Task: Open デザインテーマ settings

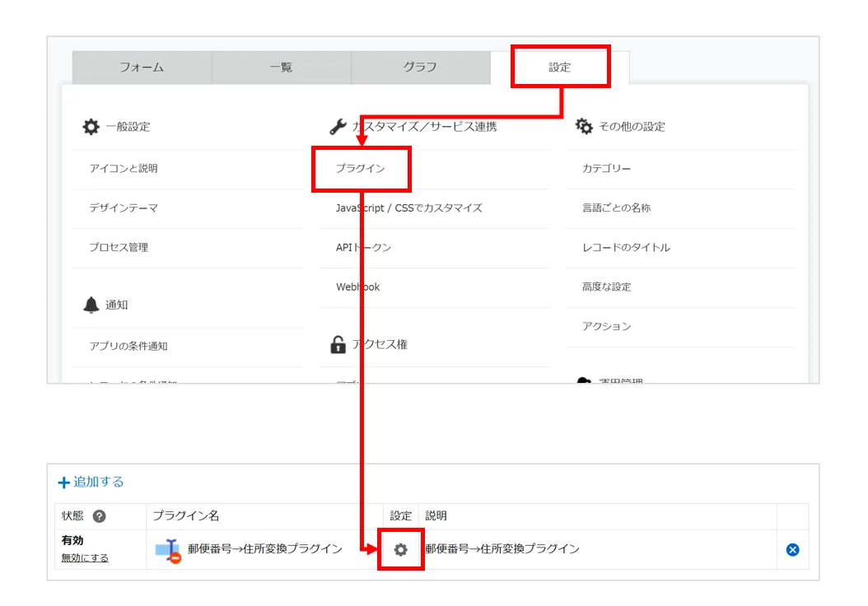Action: (x=124, y=207)
